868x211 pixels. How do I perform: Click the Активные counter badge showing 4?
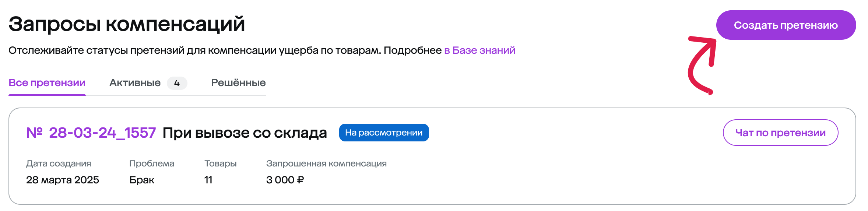click(x=177, y=83)
